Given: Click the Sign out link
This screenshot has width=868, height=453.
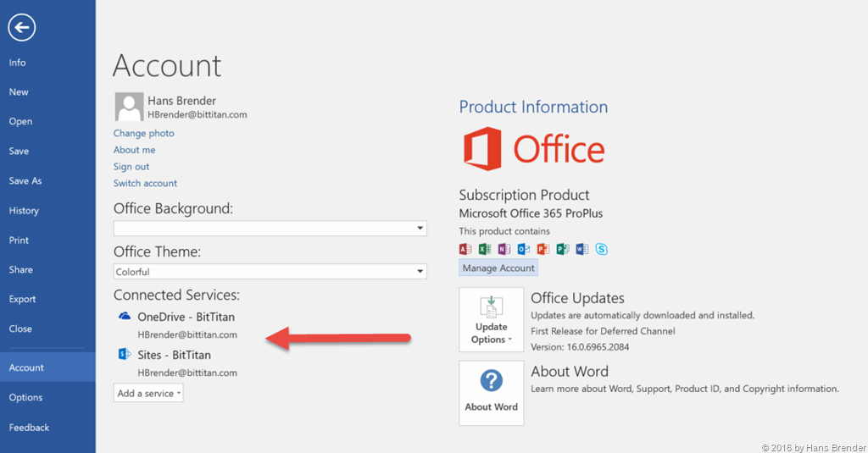Looking at the screenshot, I should click(x=131, y=167).
